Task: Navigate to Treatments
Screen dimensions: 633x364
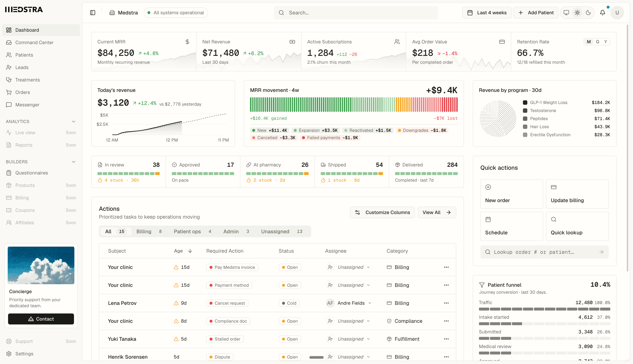Action: tap(41, 80)
